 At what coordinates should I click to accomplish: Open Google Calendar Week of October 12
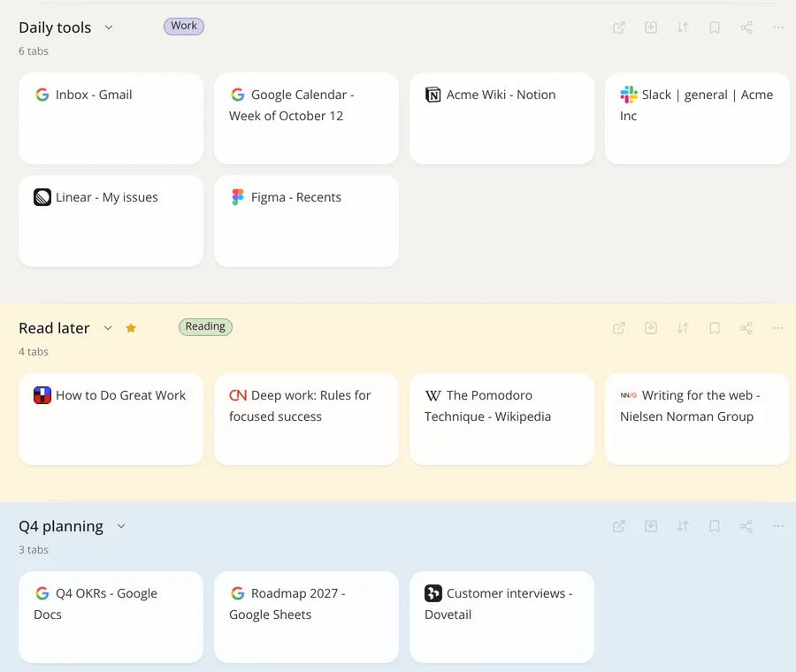coord(307,118)
